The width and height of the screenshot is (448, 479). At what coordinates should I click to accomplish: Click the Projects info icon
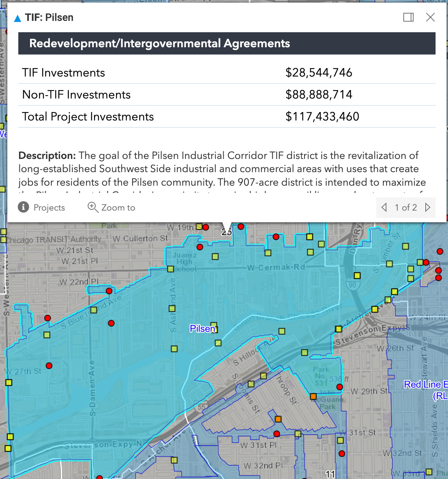coord(23,207)
